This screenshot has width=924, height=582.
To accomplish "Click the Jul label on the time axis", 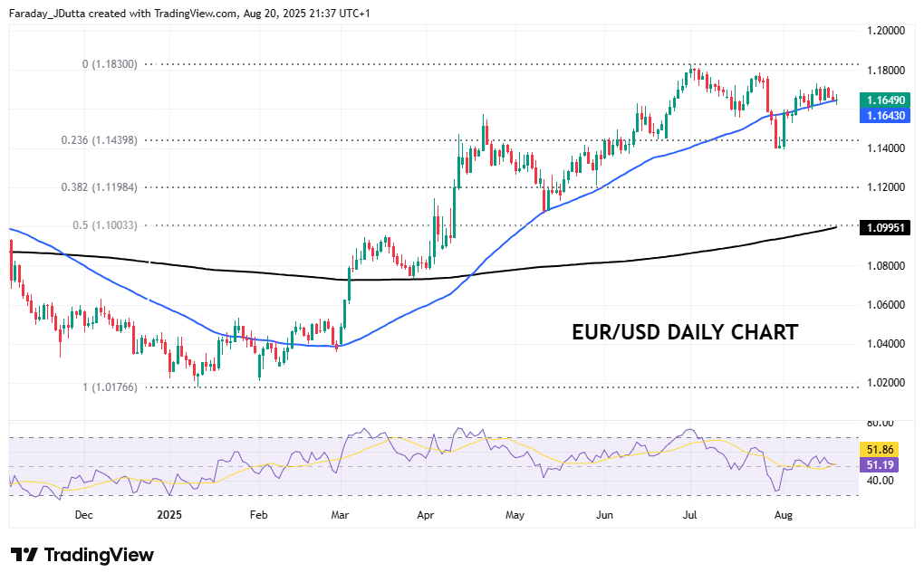I will pyautogui.click(x=690, y=514).
